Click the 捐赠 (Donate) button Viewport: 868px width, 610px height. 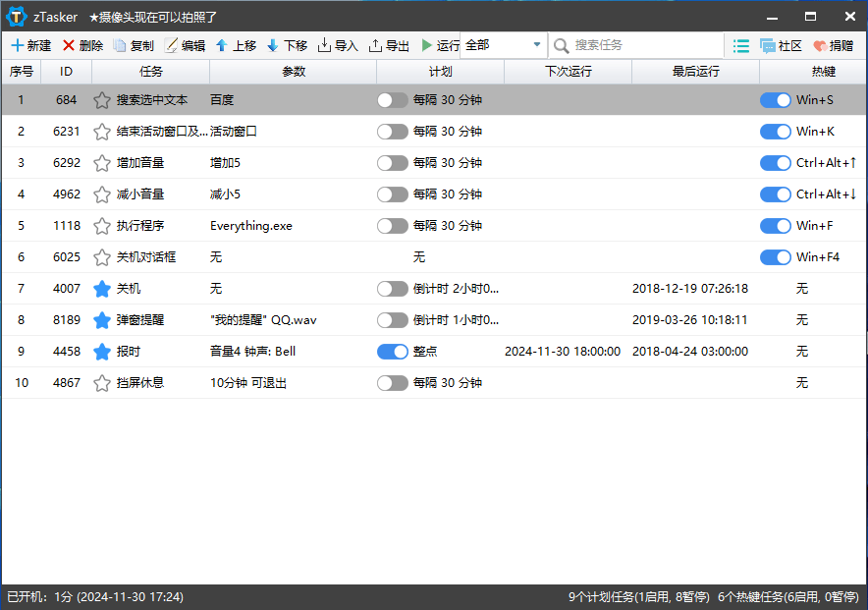point(833,45)
